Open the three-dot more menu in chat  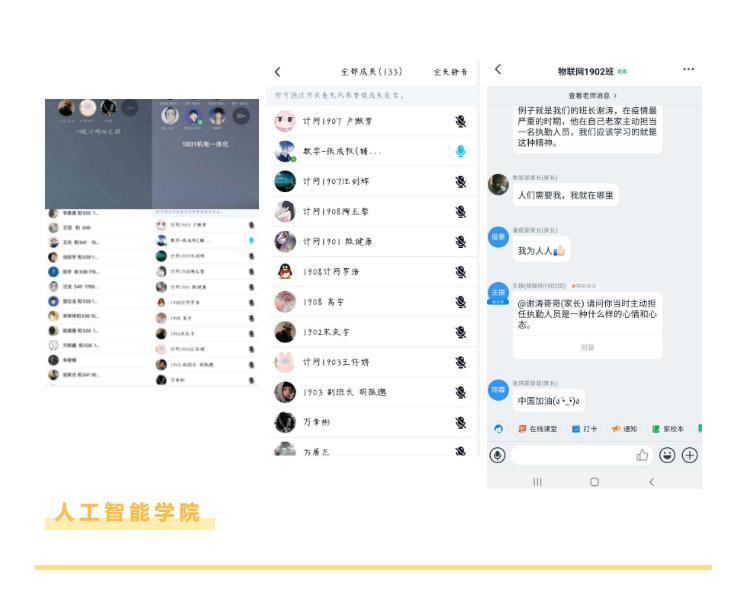[688, 69]
